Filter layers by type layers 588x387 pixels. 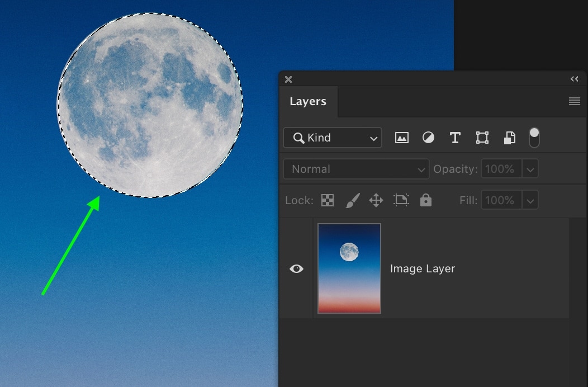click(x=455, y=138)
